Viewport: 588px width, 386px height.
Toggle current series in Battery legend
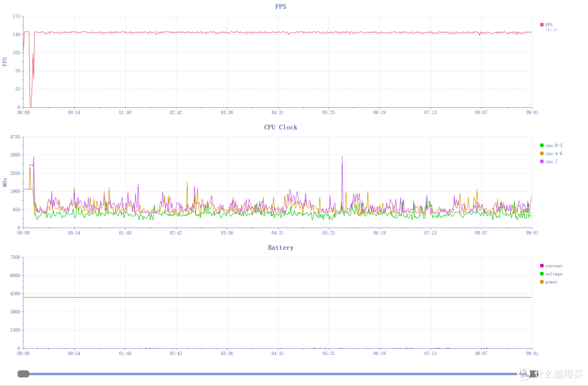tap(551, 266)
